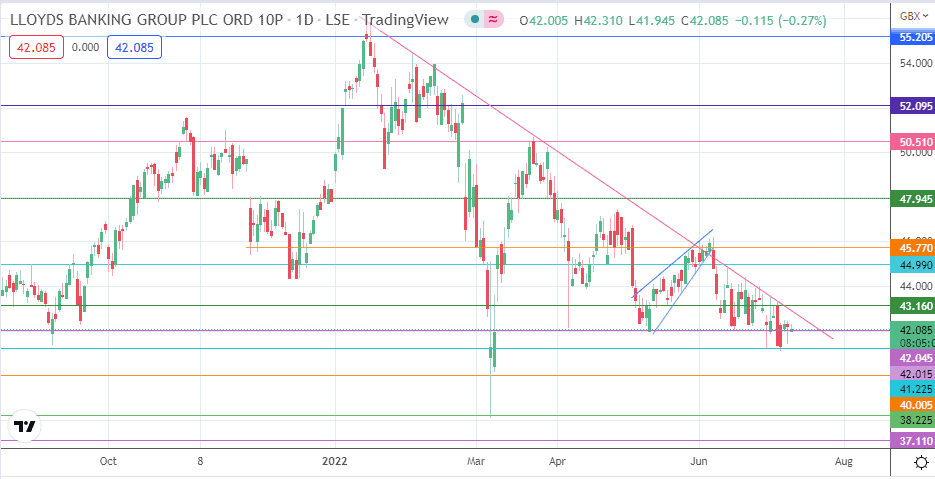Click the 50.000 price scale tick
The height and width of the screenshot is (479, 935).
coord(914,153)
